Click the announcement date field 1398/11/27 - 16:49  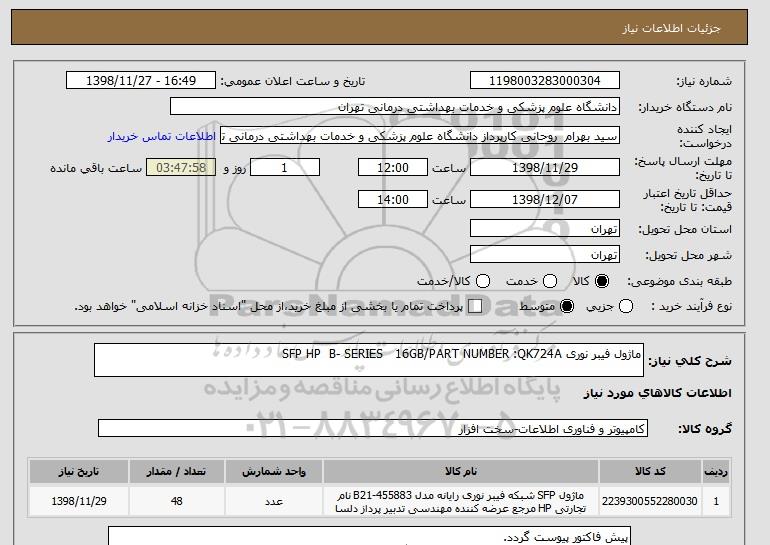click(141, 81)
